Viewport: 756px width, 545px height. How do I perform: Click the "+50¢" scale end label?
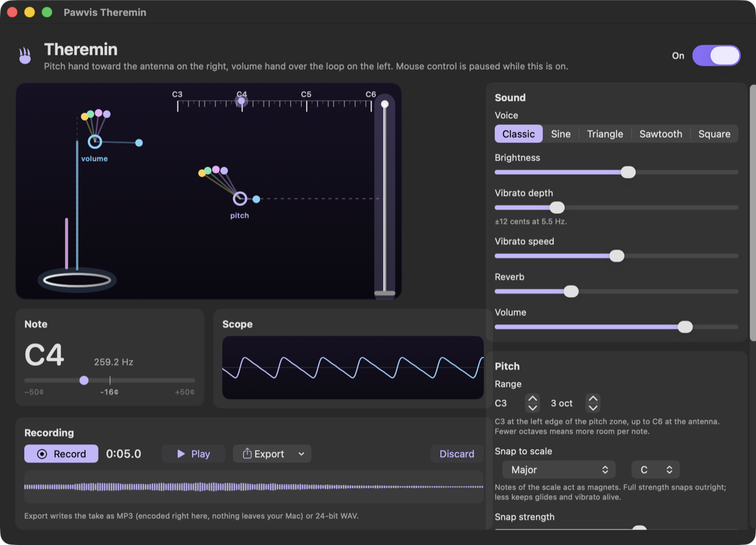click(185, 392)
